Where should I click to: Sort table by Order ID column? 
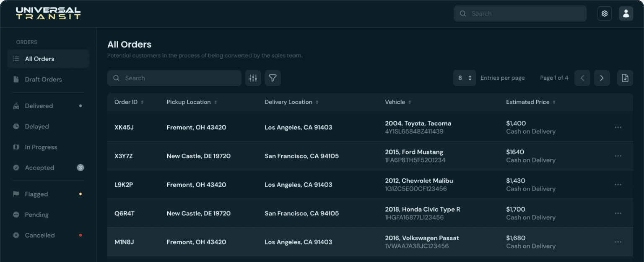tap(129, 102)
